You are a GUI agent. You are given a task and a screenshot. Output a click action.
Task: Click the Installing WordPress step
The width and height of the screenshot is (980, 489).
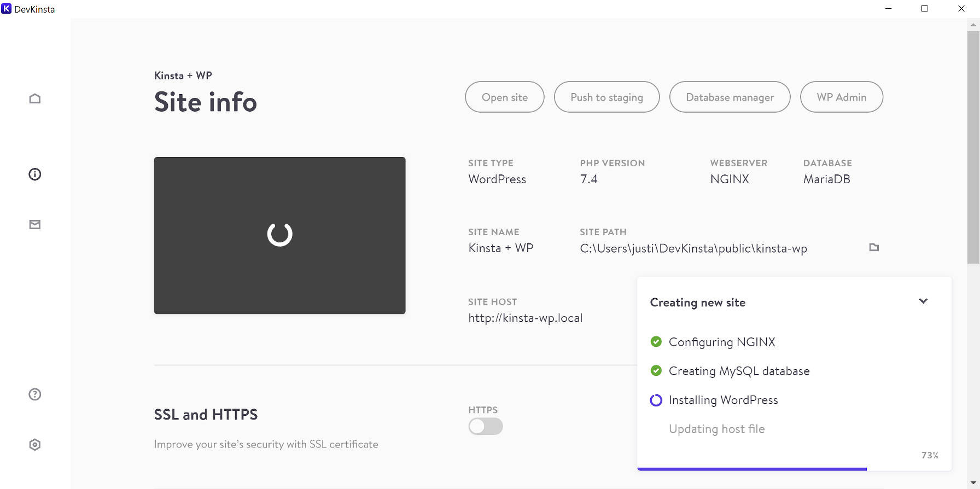click(x=723, y=400)
